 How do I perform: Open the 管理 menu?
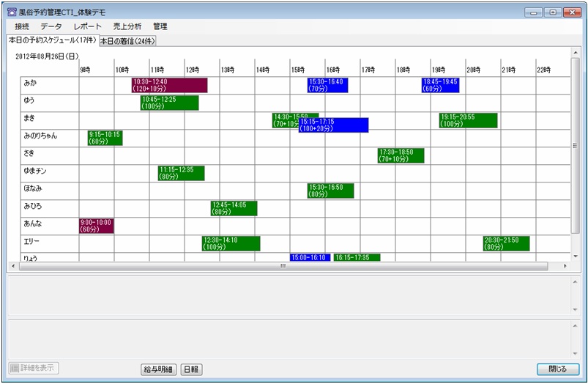click(160, 26)
